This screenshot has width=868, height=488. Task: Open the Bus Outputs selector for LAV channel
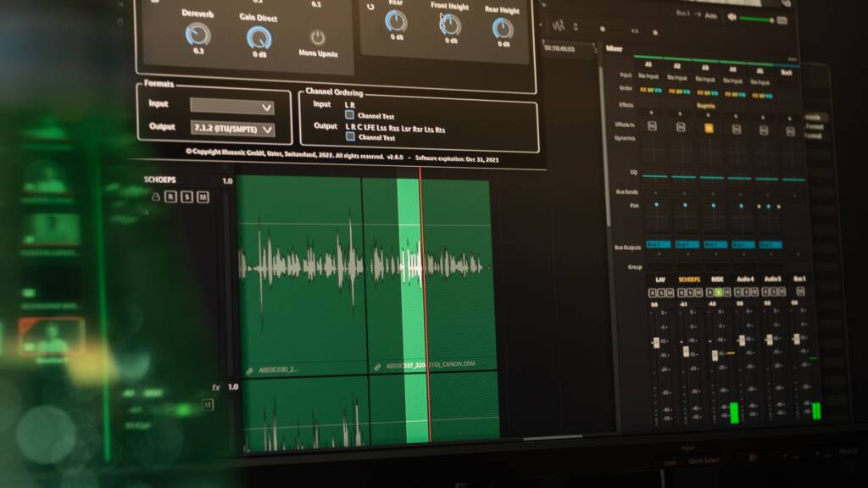(x=658, y=244)
